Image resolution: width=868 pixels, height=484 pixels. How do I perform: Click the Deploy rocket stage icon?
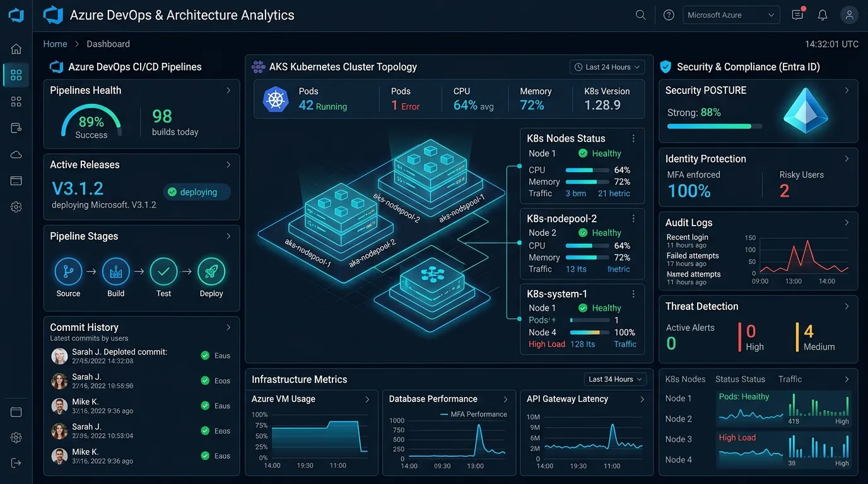(211, 272)
